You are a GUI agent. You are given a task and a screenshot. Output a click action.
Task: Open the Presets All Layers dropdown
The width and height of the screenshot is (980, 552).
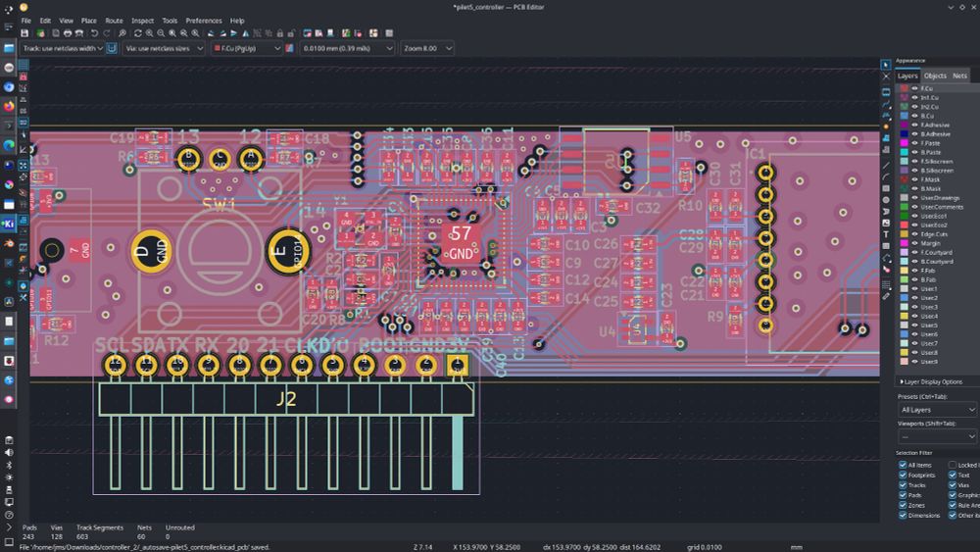click(x=937, y=409)
